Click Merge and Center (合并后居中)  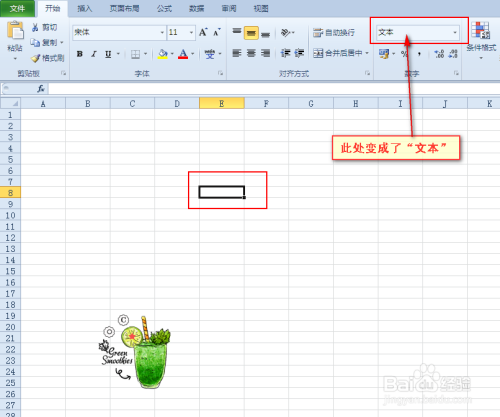pyautogui.click(x=337, y=53)
